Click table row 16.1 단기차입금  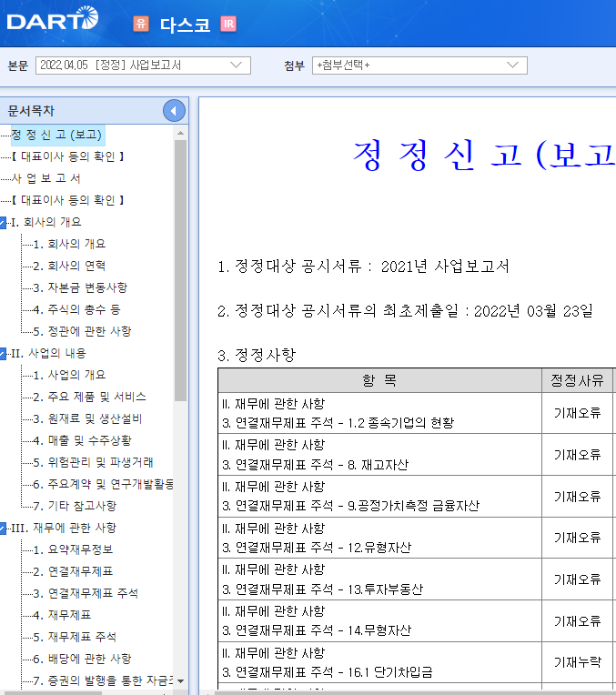click(379, 662)
